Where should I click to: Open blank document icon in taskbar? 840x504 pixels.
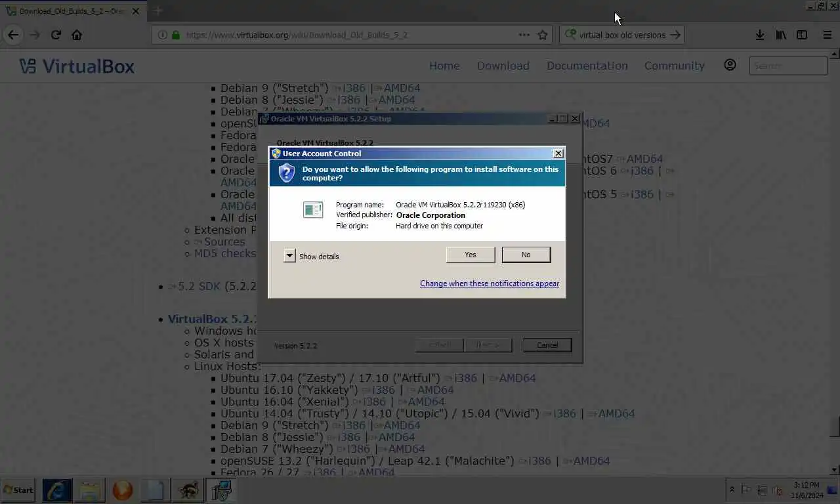[x=156, y=490]
